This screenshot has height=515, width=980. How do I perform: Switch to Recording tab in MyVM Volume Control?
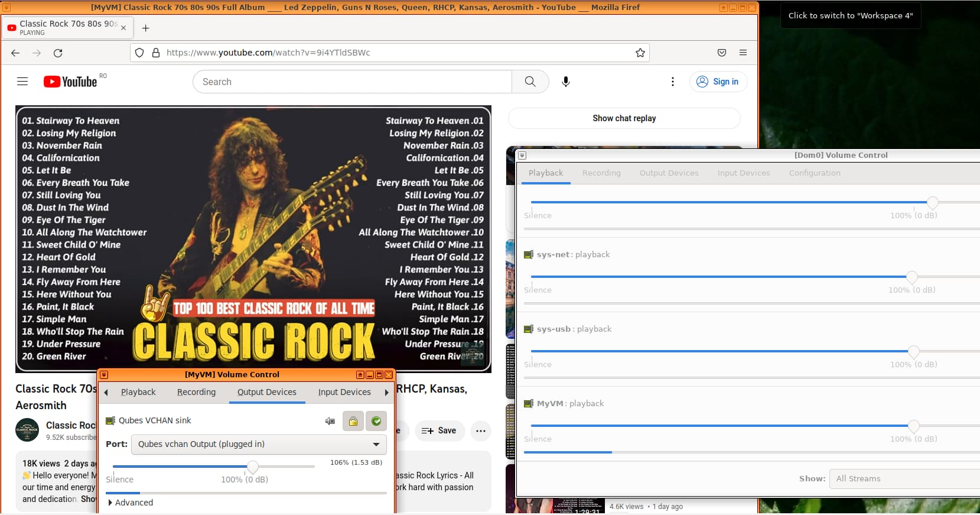(x=196, y=392)
